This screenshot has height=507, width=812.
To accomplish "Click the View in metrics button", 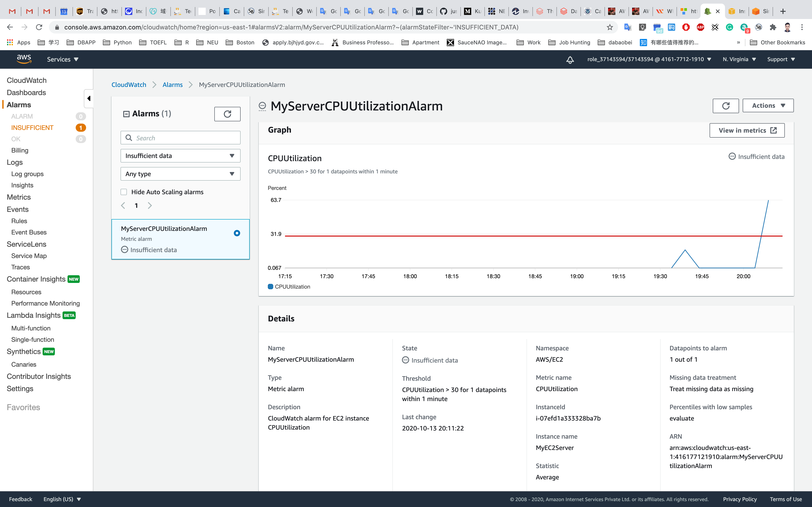I will [x=747, y=130].
